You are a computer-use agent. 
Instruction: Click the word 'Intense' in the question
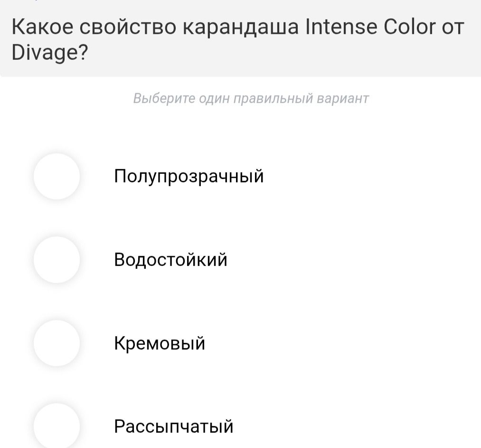tap(341, 27)
